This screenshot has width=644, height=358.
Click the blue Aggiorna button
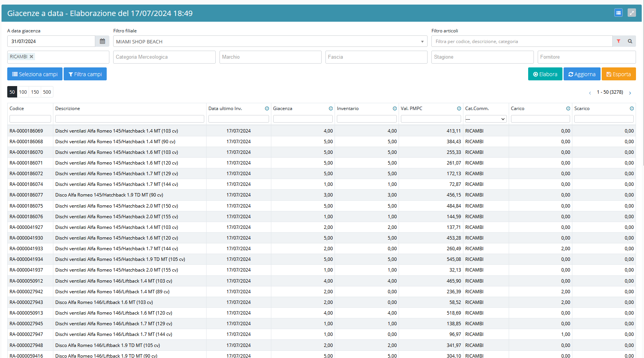582,74
